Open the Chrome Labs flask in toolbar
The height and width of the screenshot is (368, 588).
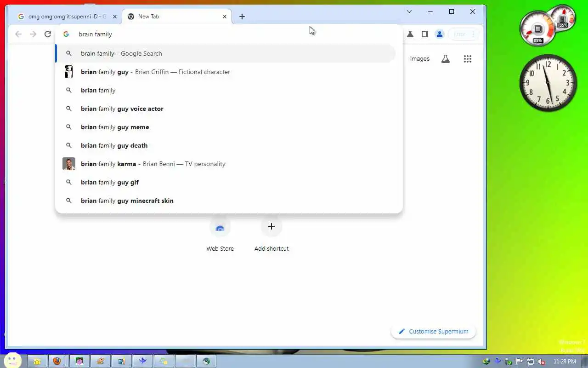tap(410, 34)
